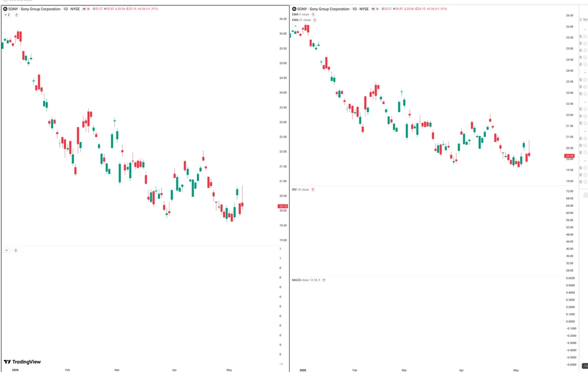Click the Apr label on left chart time axis
This screenshot has width=588, height=372.
pos(174,370)
